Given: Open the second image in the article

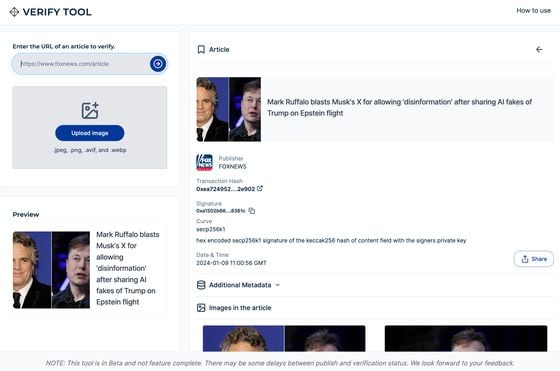Looking at the screenshot, I should pyautogui.click(x=466, y=339).
